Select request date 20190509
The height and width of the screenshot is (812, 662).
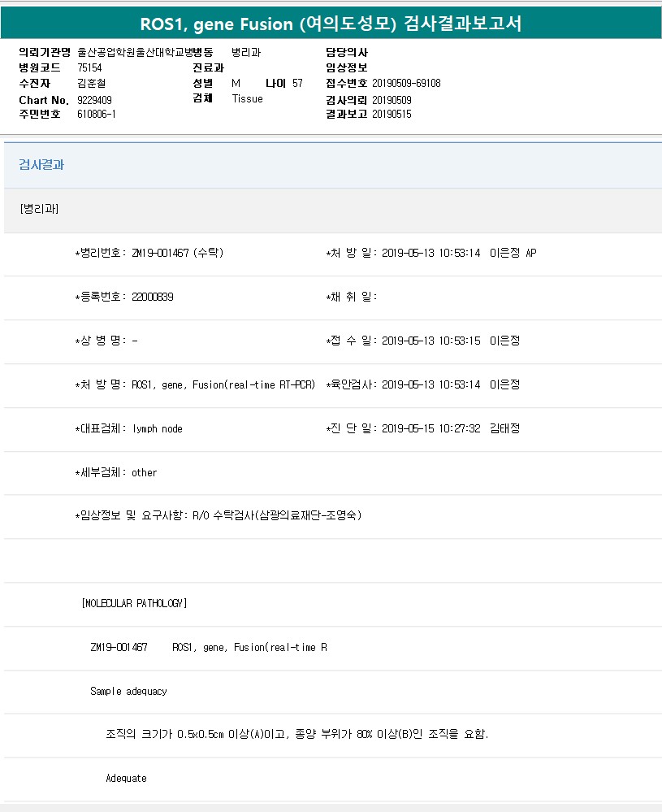pyautogui.click(x=392, y=100)
